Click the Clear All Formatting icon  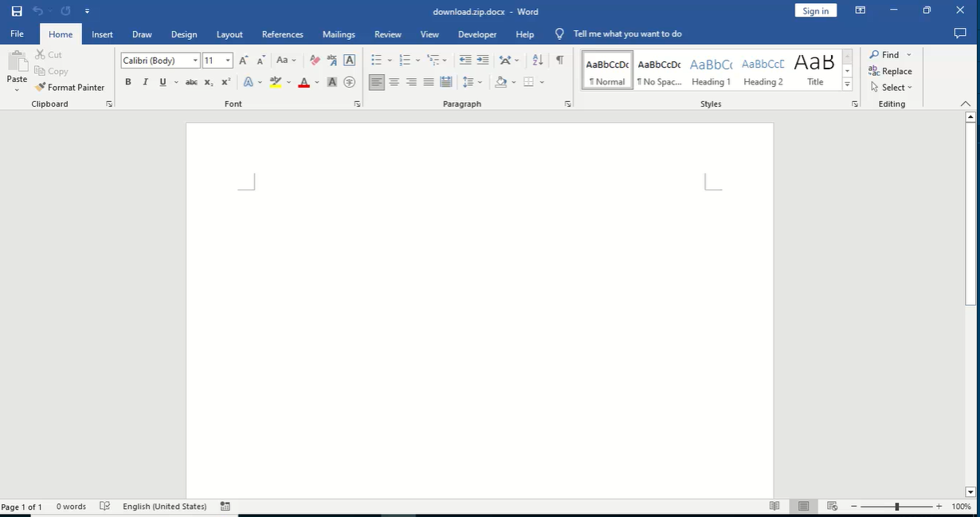coord(315,61)
